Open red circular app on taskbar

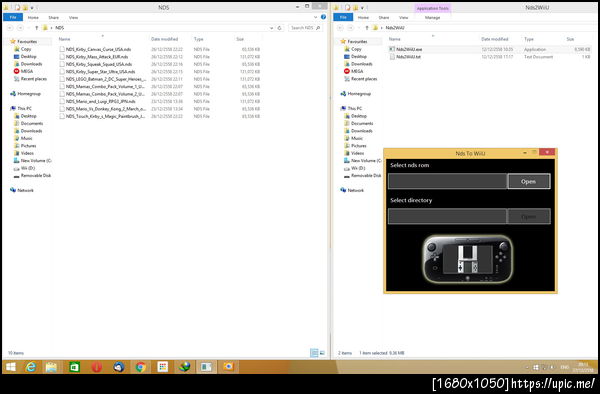pyautogui.click(x=96, y=367)
